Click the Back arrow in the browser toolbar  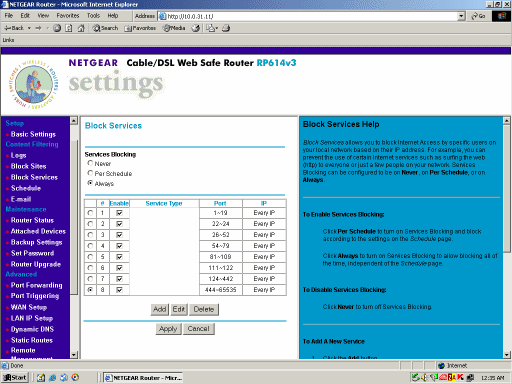click(14, 28)
